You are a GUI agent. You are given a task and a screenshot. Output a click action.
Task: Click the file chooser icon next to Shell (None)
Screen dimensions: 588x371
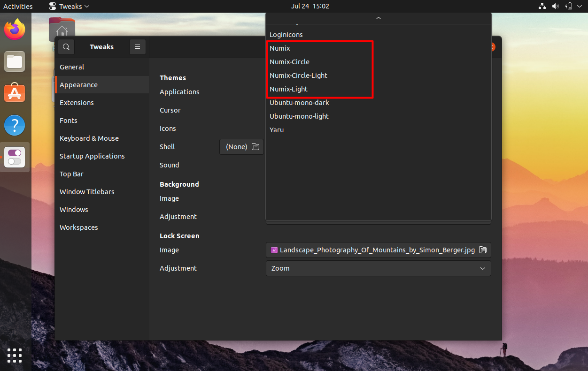coord(255,147)
